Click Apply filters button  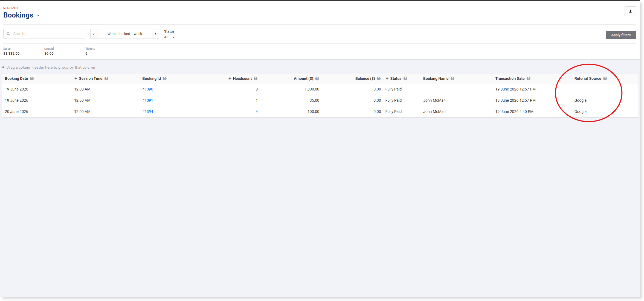(x=621, y=35)
